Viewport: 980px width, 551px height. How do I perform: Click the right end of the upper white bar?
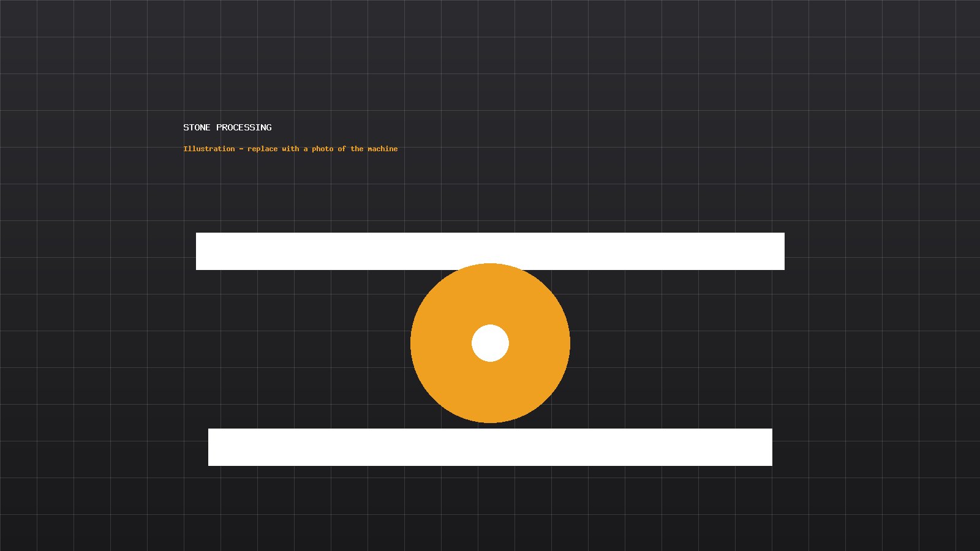pos(778,251)
